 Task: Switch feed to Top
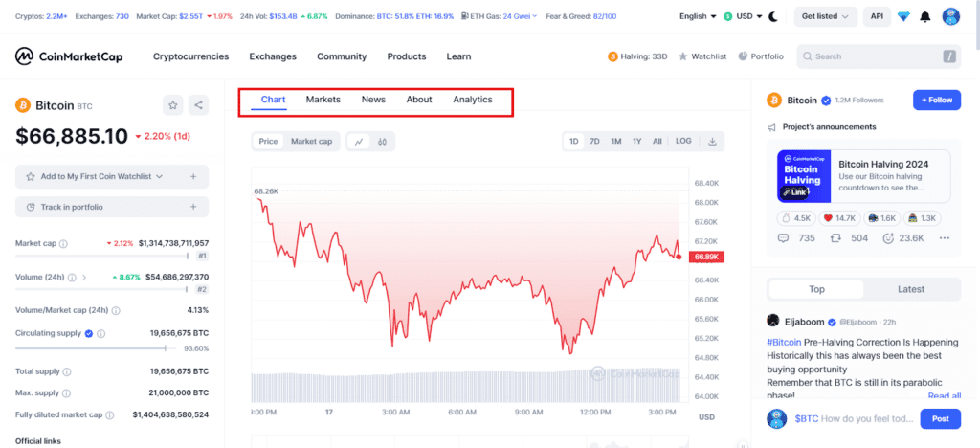click(816, 289)
